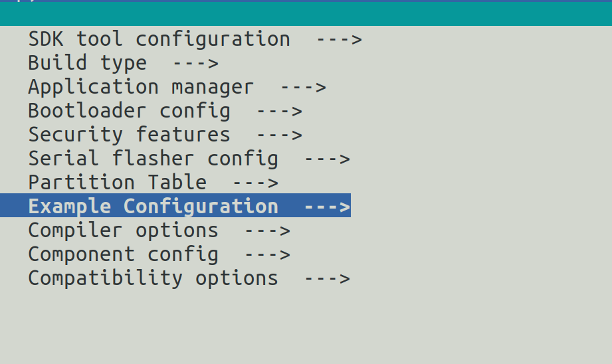Expand Serial flasher config via arrow
Screen dimensions: 612x364
click(327, 159)
